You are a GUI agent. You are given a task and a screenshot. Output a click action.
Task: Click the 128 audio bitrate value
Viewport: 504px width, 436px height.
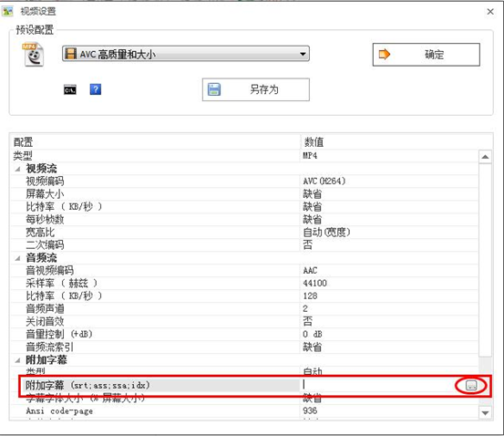(x=310, y=296)
